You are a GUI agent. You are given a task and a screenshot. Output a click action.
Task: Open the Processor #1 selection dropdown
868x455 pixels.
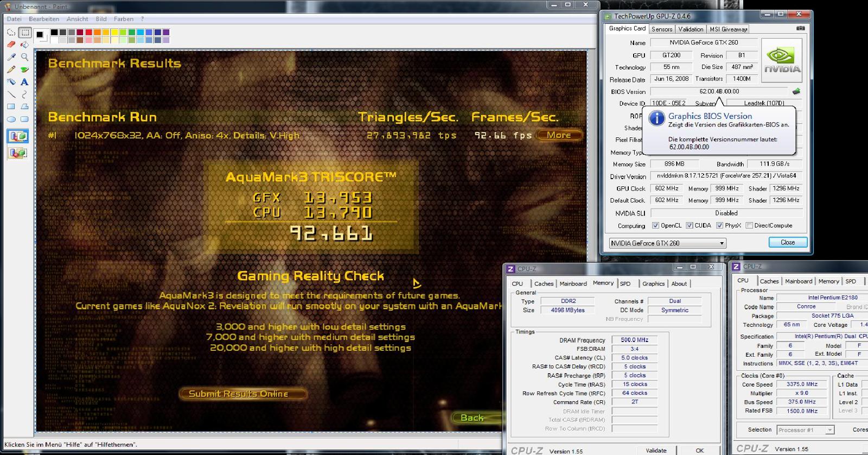click(x=806, y=430)
